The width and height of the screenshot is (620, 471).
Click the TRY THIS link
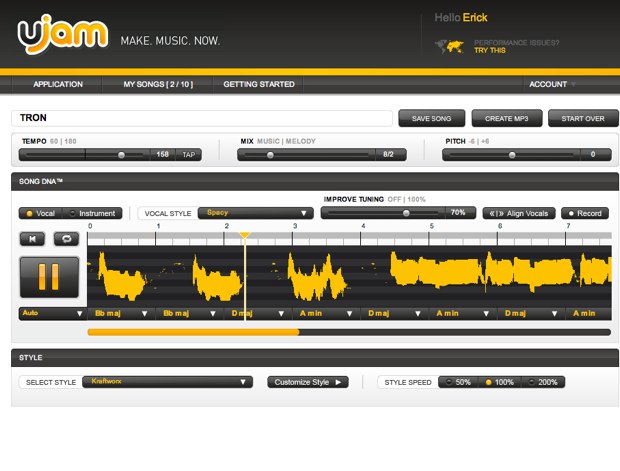(x=490, y=51)
